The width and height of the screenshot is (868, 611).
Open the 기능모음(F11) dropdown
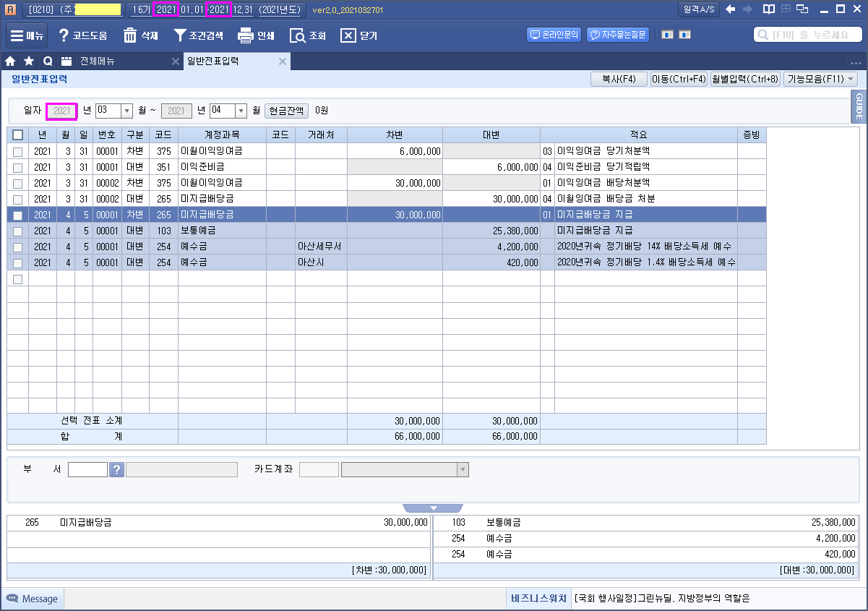click(820, 80)
